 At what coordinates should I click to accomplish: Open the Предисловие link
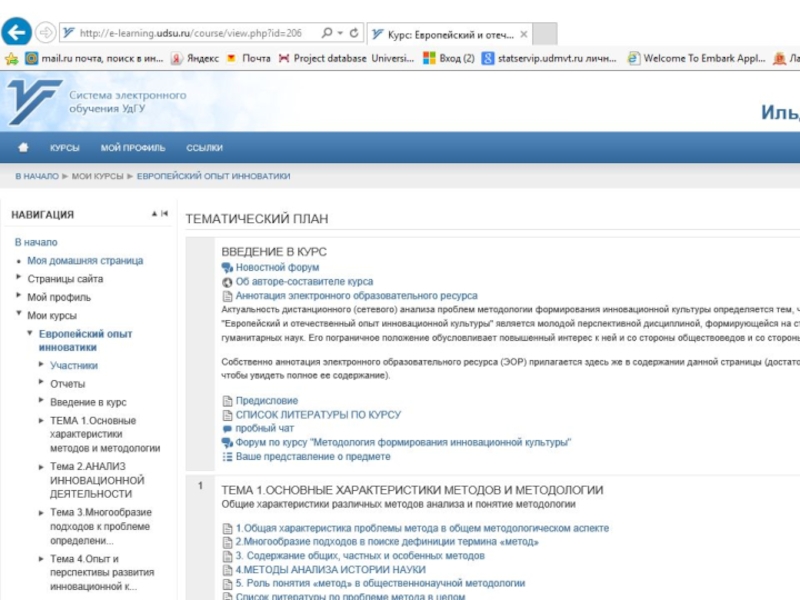point(267,401)
